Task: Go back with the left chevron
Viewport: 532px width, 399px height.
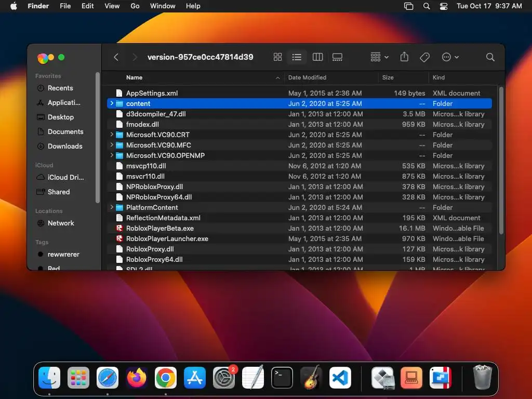Action: click(116, 57)
